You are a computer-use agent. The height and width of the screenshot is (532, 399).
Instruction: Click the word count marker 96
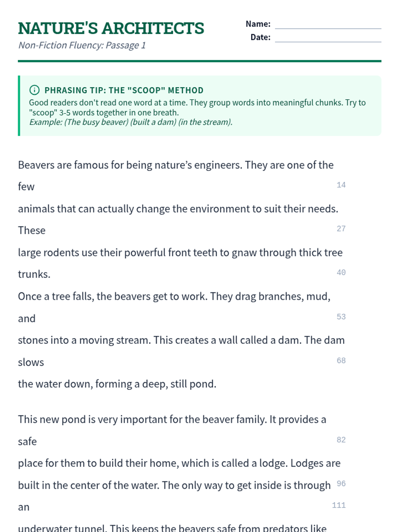(341, 484)
